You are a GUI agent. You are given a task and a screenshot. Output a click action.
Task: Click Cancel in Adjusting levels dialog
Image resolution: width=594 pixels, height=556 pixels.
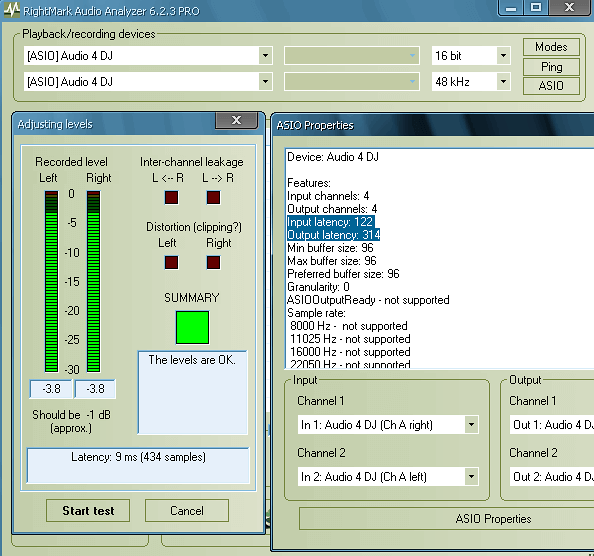(187, 511)
